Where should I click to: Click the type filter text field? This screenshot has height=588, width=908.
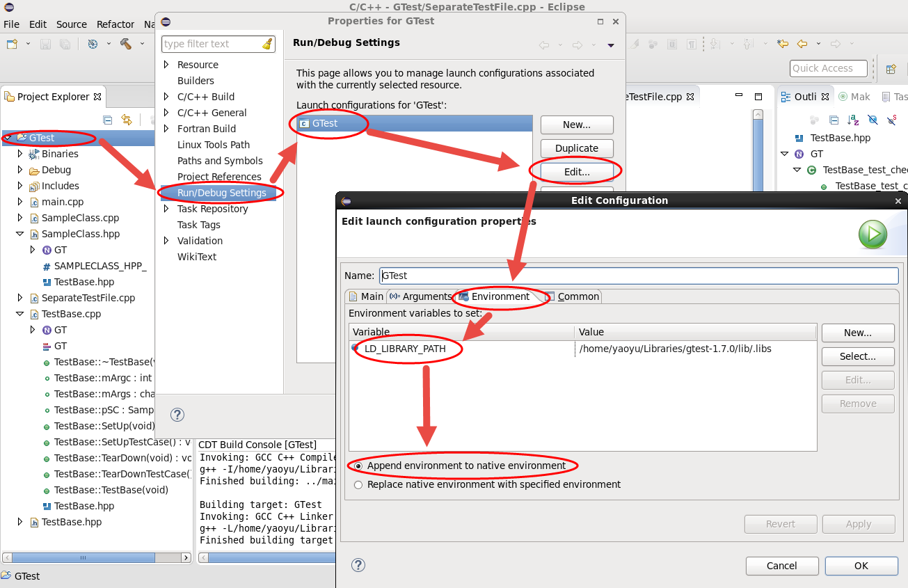coord(212,44)
